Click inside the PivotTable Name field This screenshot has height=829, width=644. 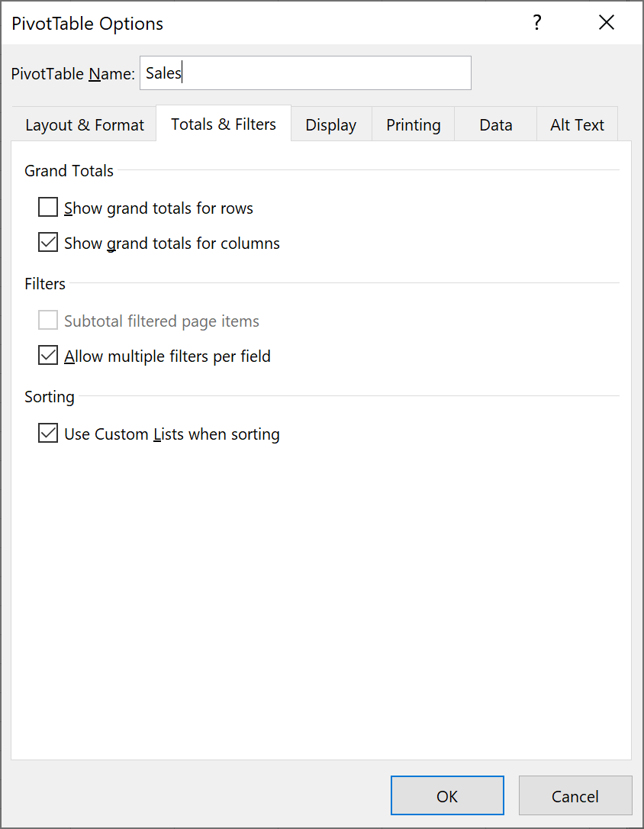305,73
